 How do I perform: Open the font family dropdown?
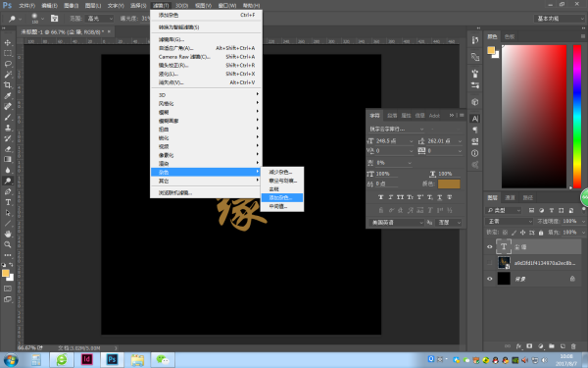(x=396, y=129)
